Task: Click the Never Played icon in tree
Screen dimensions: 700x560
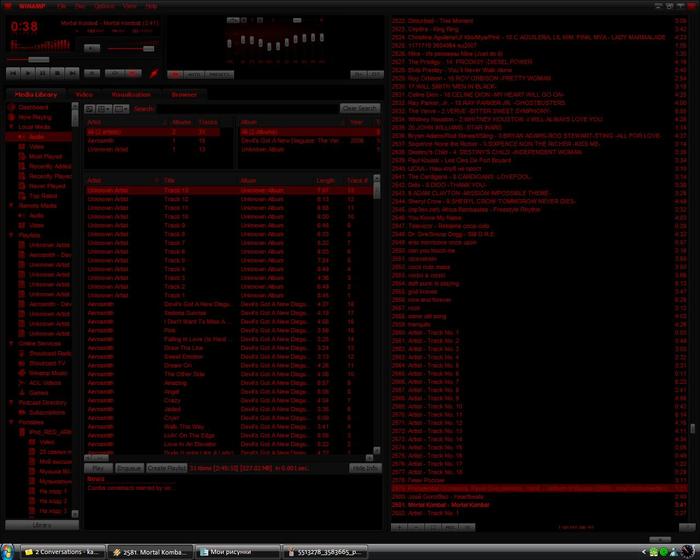Action: [x=21, y=186]
